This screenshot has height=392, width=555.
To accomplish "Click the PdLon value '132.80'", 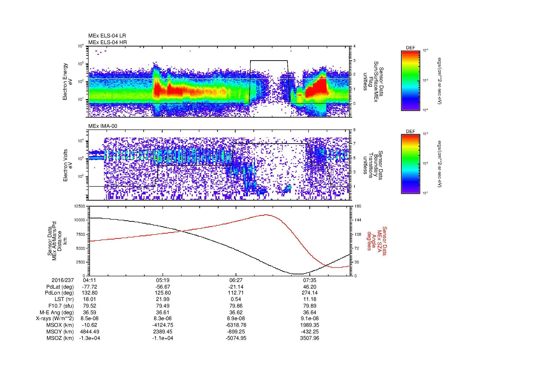I will 89,293.
